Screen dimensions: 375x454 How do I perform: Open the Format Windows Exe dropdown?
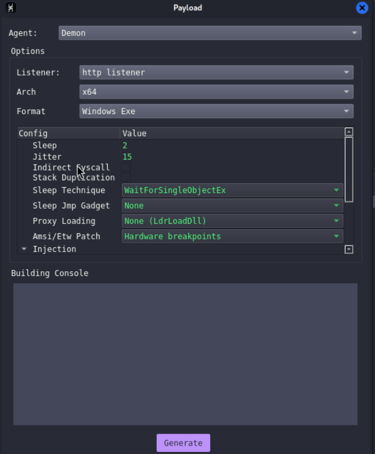click(x=216, y=111)
